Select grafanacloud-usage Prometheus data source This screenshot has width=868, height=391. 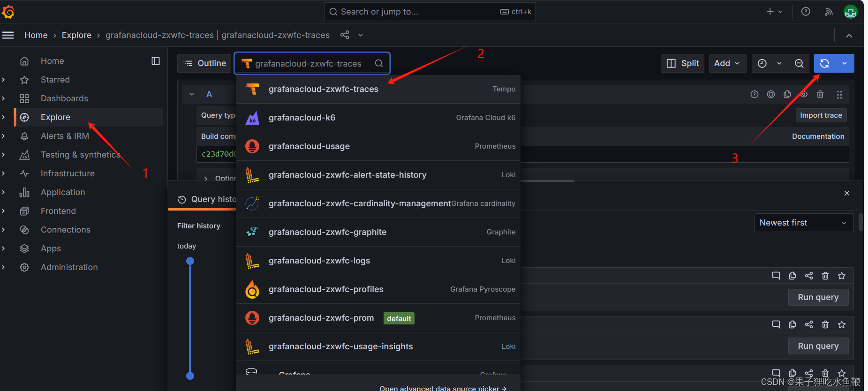[378, 146]
